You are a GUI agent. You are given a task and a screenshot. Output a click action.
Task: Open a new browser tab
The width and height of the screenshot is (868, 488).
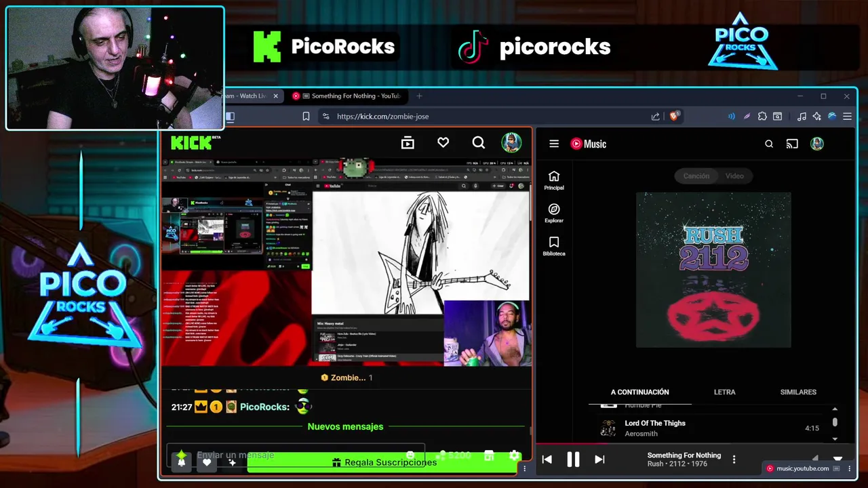(x=419, y=96)
